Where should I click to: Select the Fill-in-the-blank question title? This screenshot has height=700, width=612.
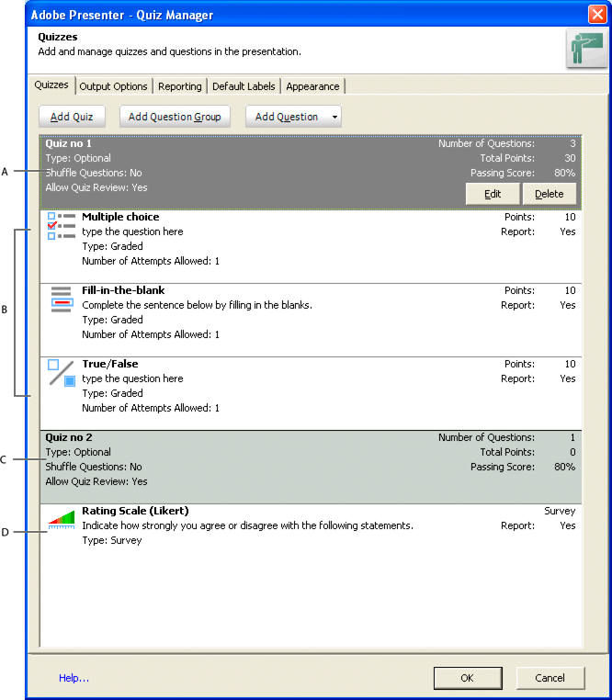pos(123,290)
